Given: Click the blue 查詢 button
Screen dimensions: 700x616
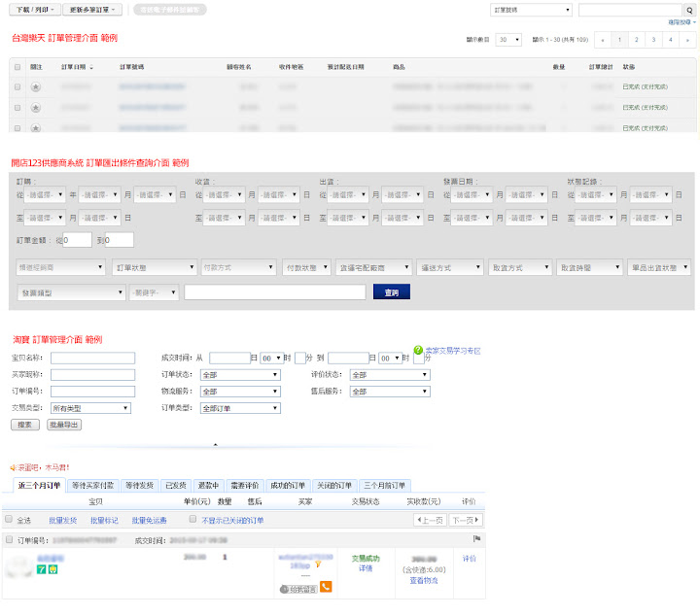Looking at the screenshot, I should tap(391, 291).
